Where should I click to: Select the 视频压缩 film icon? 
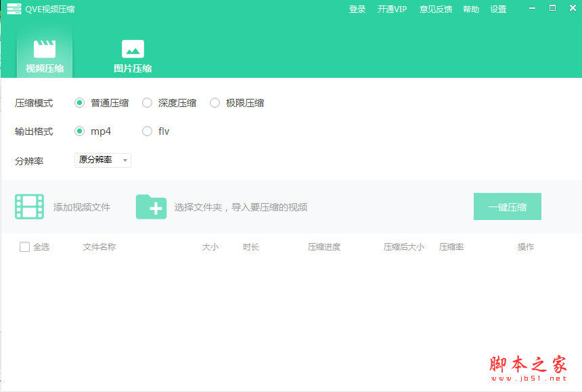[x=45, y=49]
